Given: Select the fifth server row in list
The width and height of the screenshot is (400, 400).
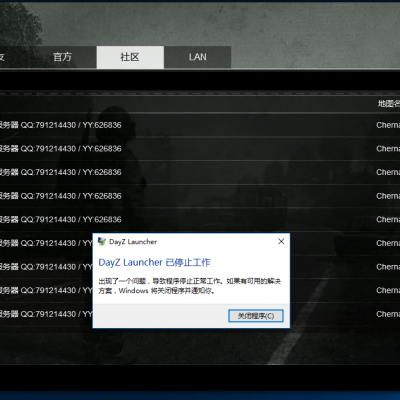Looking at the screenshot, I should [x=200, y=219].
